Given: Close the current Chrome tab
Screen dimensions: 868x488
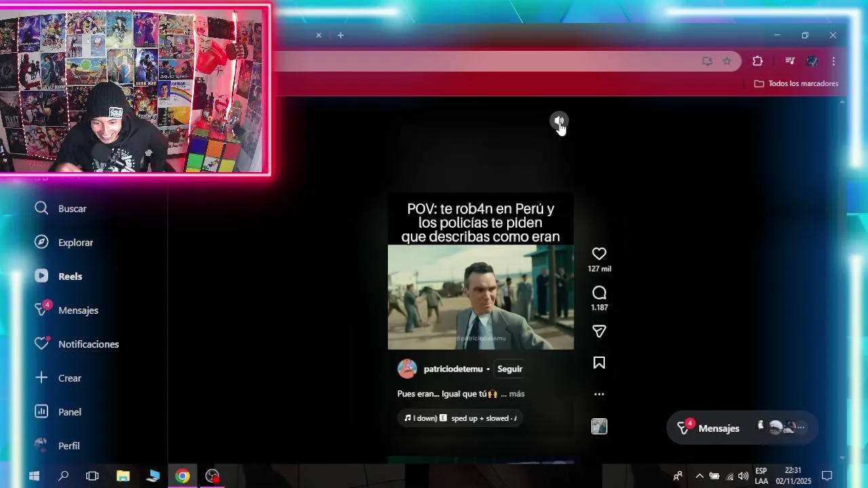Looking at the screenshot, I should tap(319, 35).
